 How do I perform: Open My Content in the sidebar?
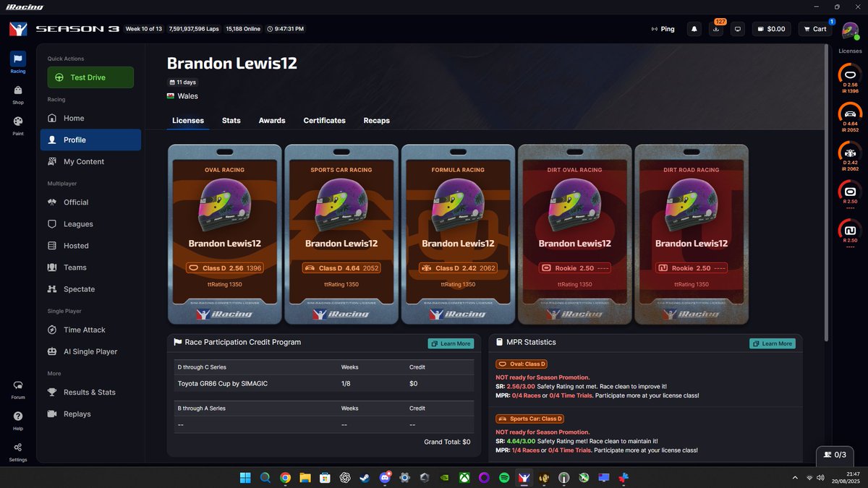[x=90, y=162]
